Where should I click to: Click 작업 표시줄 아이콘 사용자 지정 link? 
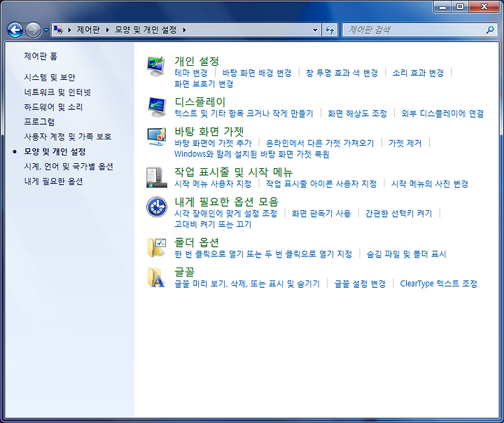click(321, 183)
